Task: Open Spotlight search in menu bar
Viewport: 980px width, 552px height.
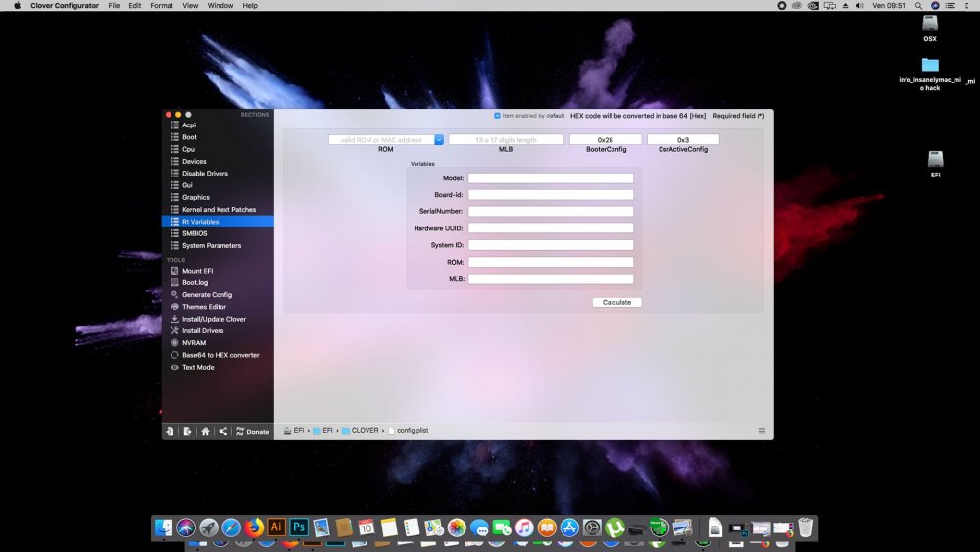Action: [918, 5]
